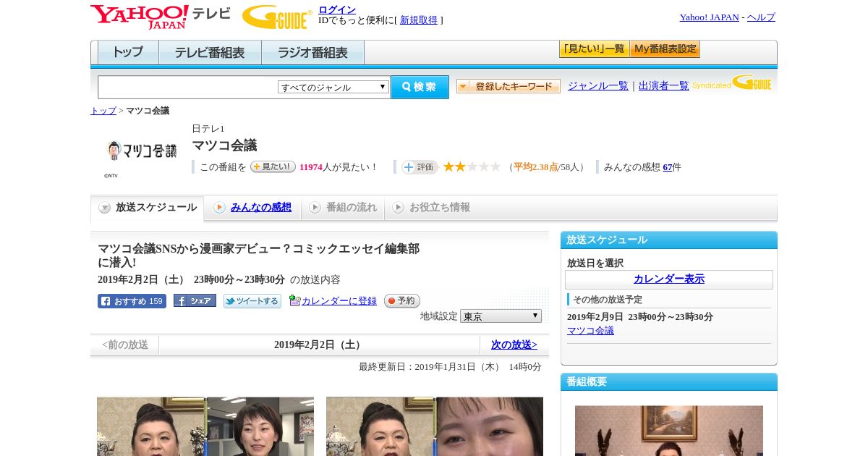Viewport: 868px width, 456px height.
Task: Click the 放送スケジュール sidebar header
Action: pyautogui.click(x=669, y=240)
